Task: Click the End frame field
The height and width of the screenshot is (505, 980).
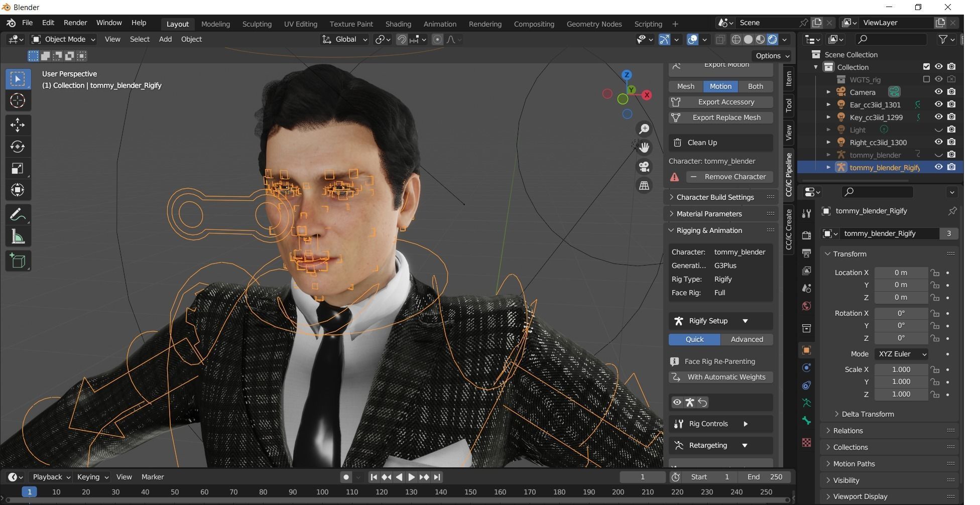Action: click(765, 477)
